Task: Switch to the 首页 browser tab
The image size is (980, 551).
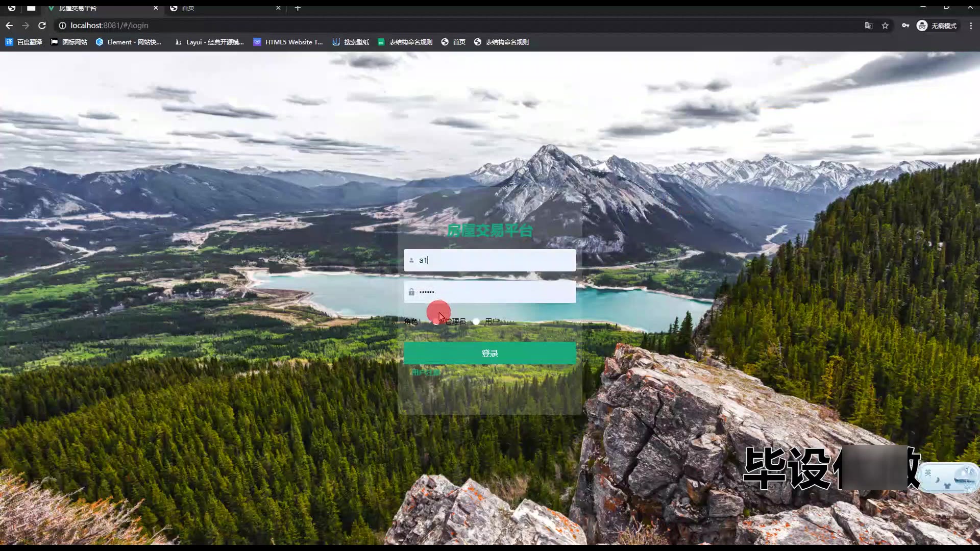Action: point(225,8)
